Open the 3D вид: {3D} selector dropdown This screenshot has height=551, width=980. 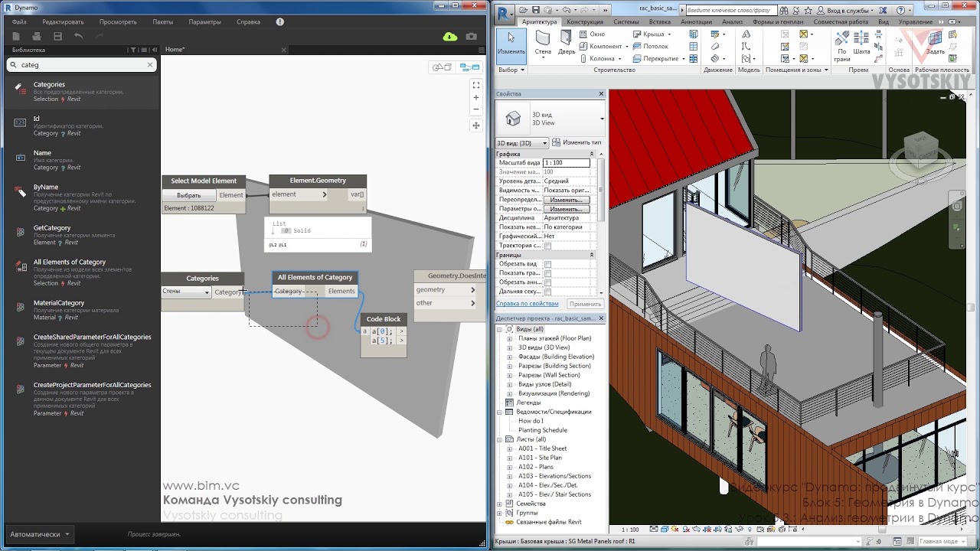click(522, 143)
